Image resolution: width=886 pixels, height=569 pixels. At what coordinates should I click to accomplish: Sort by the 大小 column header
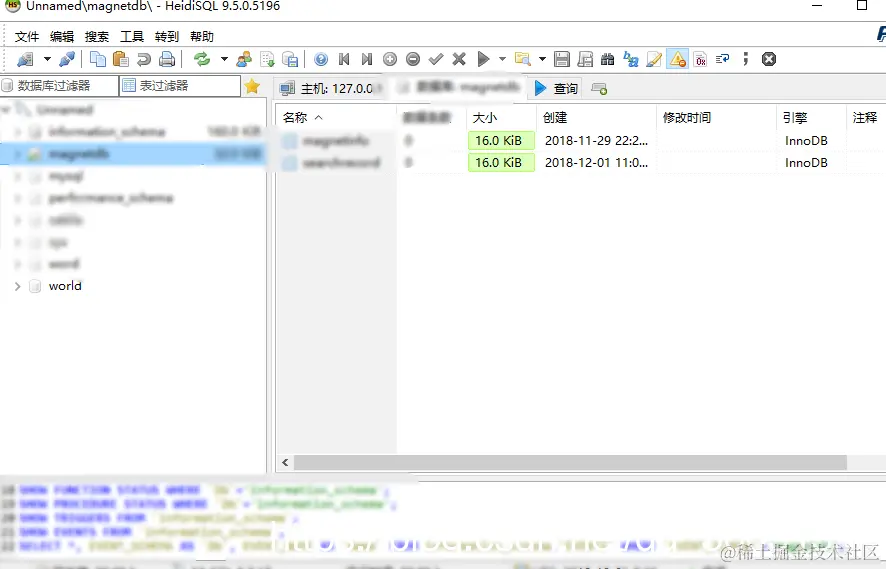click(501, 118)
